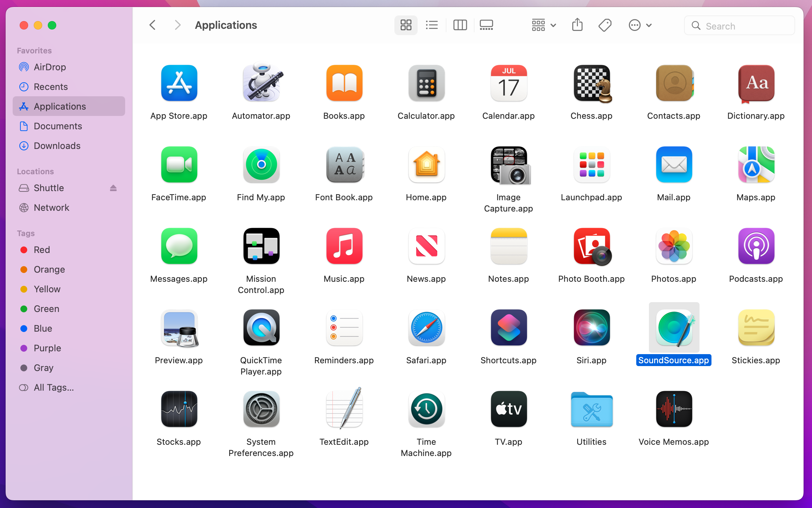Open Network in the sidebar

[69, 207]
